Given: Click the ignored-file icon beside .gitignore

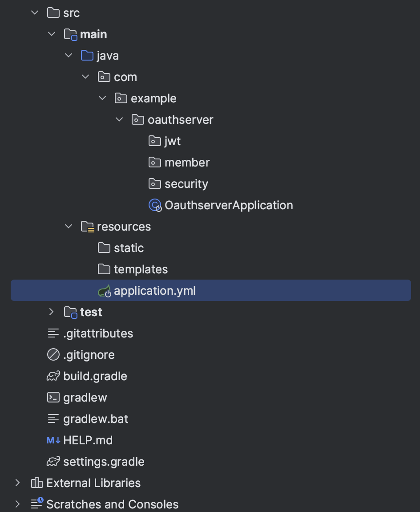Looking at the screenshot, I should click(53, 354).
